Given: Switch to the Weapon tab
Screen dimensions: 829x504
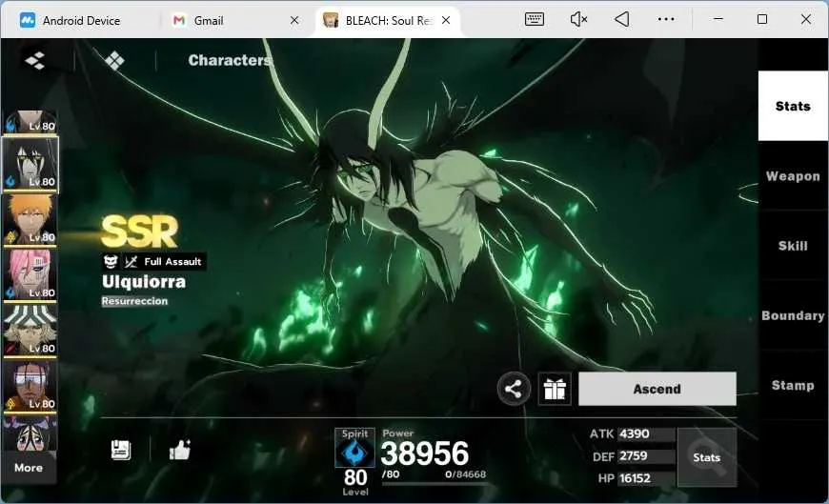Looking at the screenshot, I should [793, 176].
